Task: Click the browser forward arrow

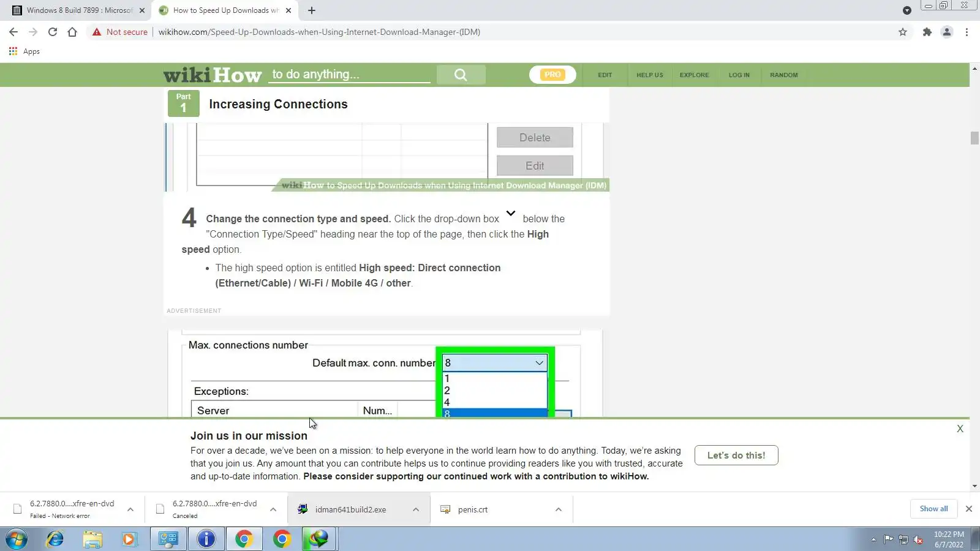Action: point(33,32)
